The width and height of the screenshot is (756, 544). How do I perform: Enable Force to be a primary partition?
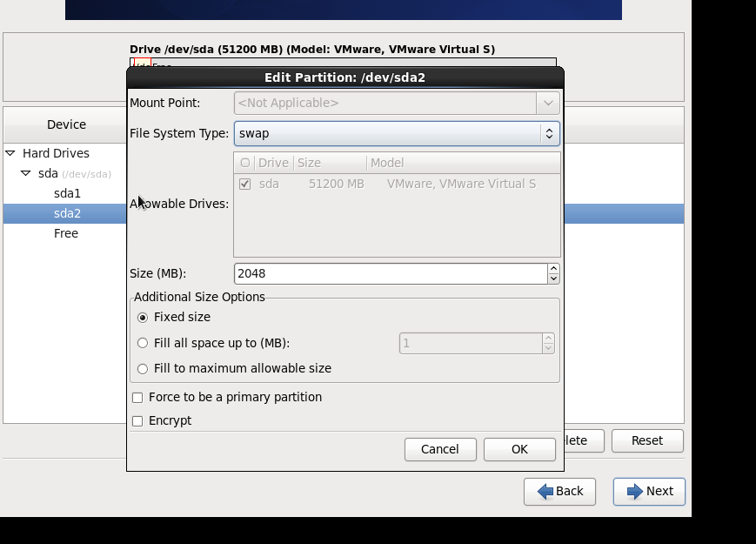click(137, 398)
